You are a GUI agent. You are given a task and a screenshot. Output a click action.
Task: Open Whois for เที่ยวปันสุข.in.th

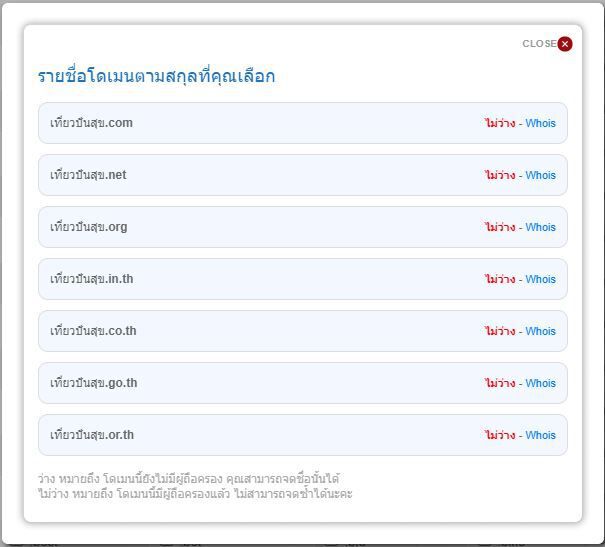(541, 279)
